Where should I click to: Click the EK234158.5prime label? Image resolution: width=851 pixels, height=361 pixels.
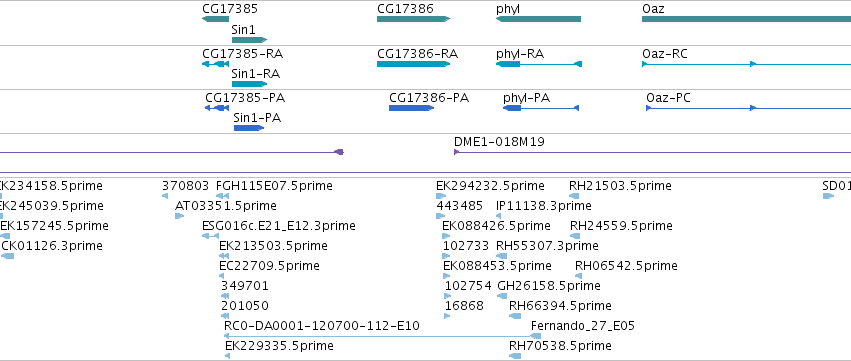tap(51, 186)
